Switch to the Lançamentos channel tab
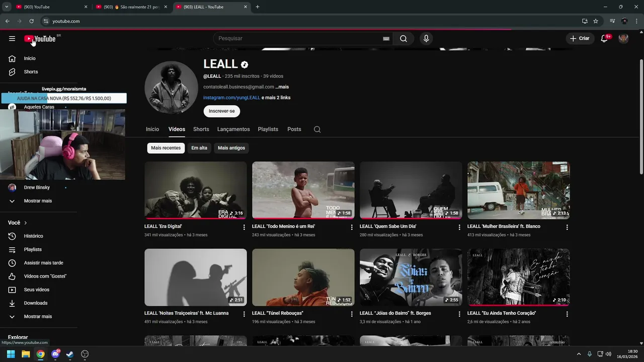 point(233,129)
